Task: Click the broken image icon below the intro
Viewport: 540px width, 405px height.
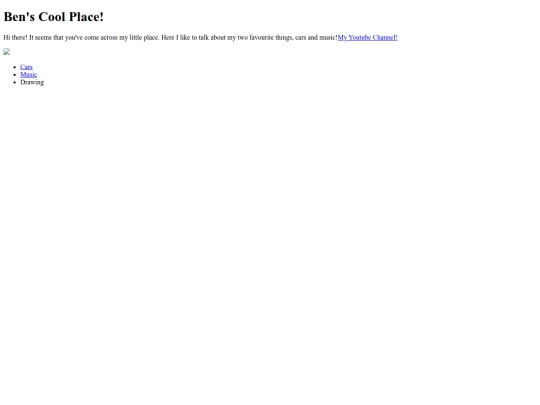Action: (x=7, y=52)
